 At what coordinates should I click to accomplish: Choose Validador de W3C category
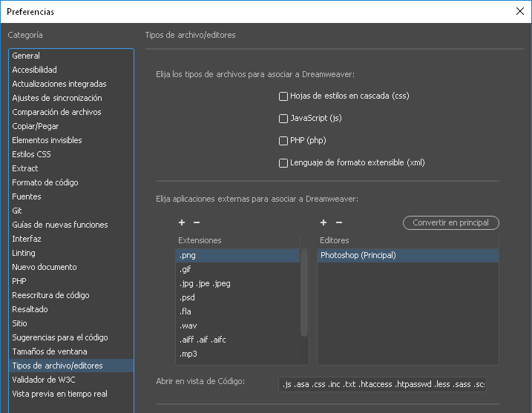tap(71, 380)
